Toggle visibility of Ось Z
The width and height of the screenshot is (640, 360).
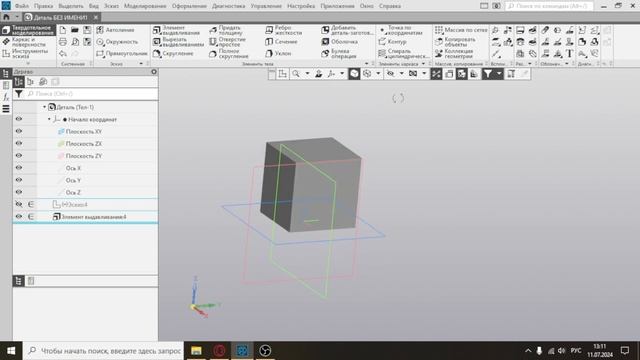tap(19, 192)
